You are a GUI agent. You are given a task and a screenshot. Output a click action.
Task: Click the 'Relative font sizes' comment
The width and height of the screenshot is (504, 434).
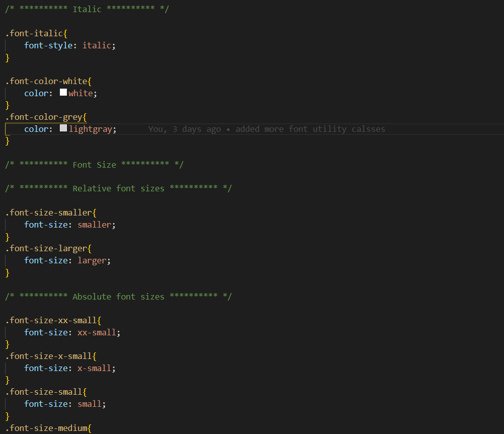(x=118, y=188)
